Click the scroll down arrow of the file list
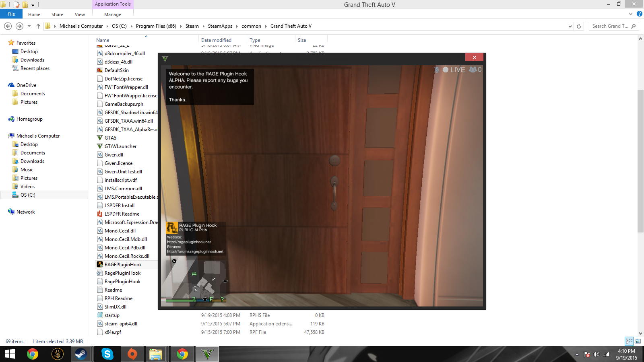 tap(640, 333)
